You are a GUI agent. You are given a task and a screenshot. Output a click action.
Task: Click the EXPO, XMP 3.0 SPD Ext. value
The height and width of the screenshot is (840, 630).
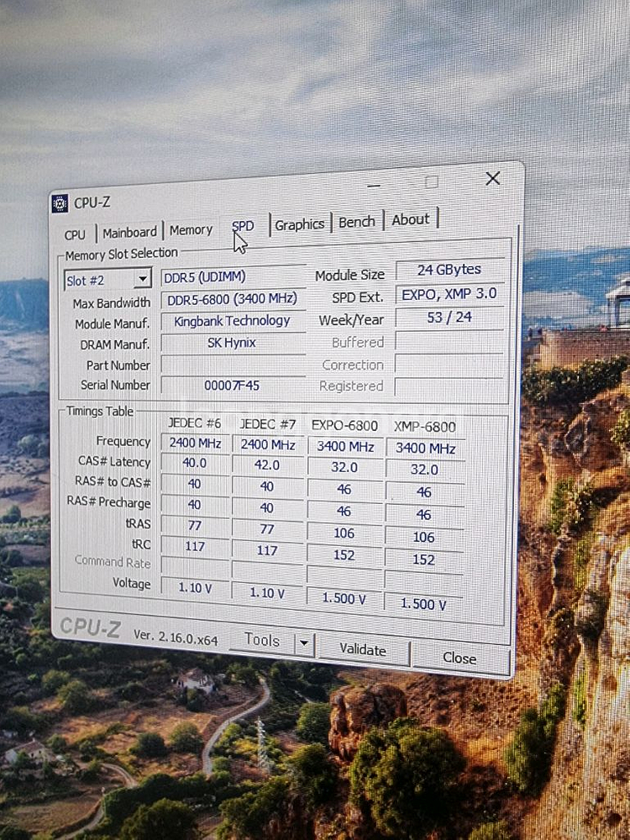pos(450,293)
